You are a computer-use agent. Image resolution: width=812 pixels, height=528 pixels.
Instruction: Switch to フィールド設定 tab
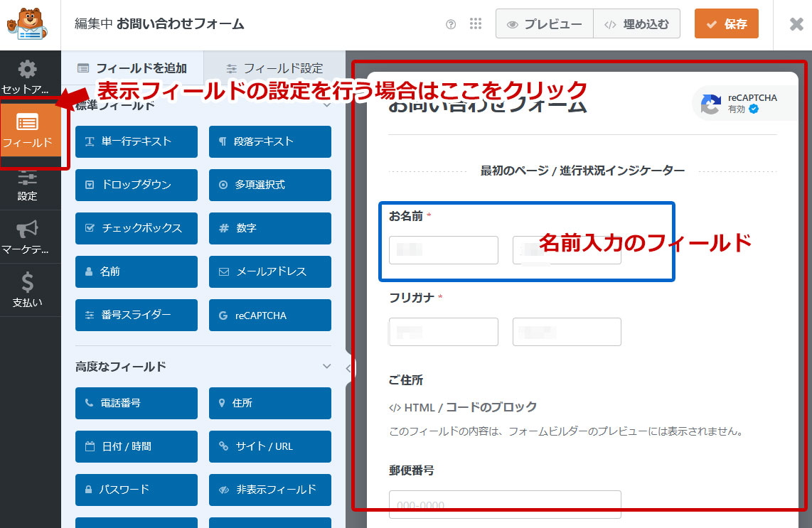point(274,68)
